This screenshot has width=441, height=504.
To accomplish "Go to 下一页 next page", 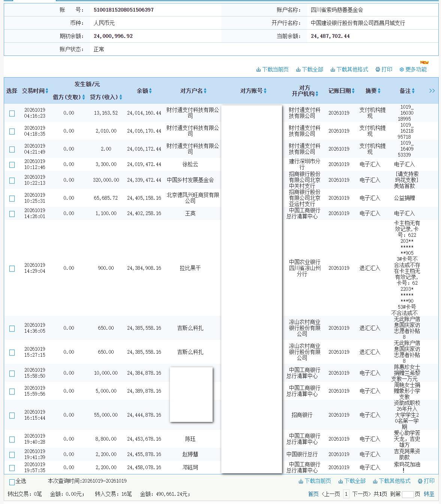I will [x=361, y=494].
